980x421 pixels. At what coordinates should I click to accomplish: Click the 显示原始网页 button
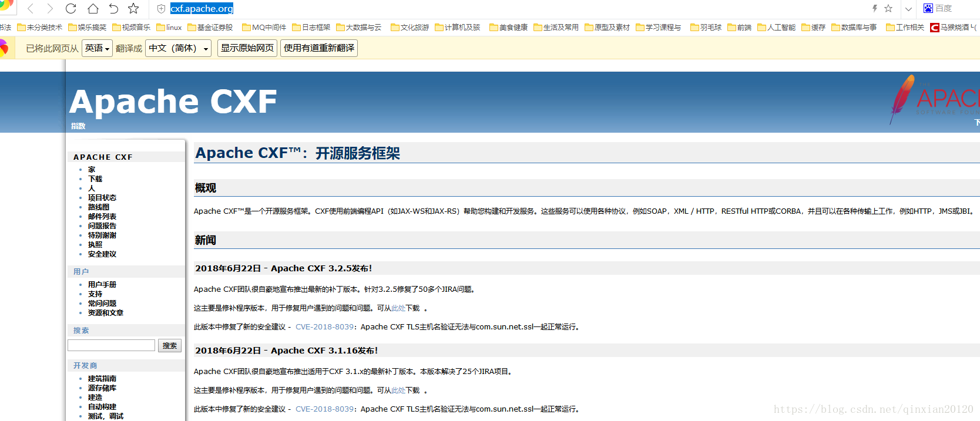[x=247, y=48]
